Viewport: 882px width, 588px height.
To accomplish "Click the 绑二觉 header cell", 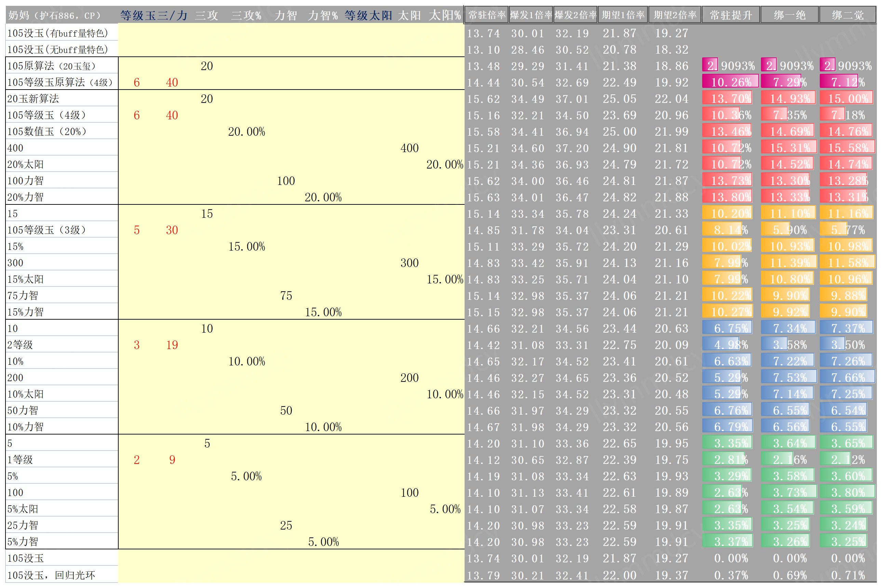I will (848, 15).
